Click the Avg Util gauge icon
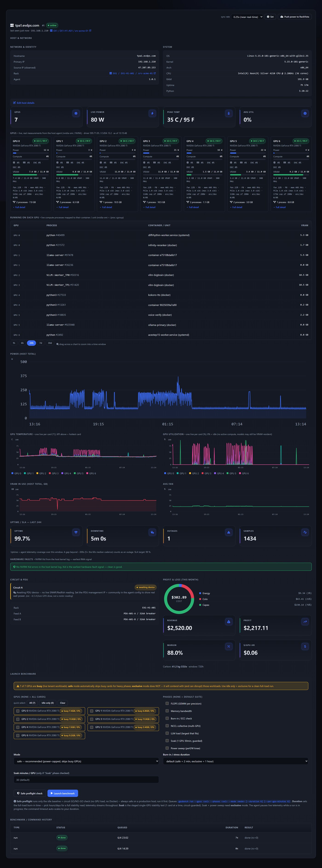Viewport: 322px width, 868px height. (x=305, y=113)
